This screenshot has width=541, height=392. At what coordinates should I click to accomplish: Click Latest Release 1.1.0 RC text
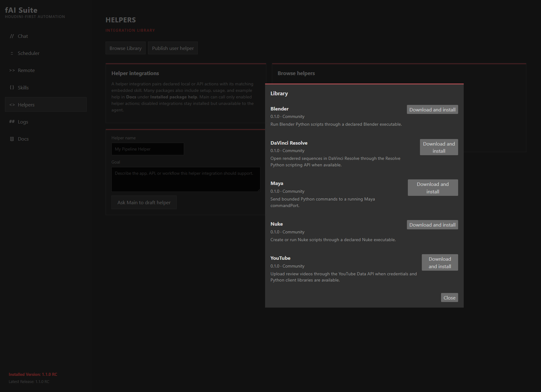29,382
